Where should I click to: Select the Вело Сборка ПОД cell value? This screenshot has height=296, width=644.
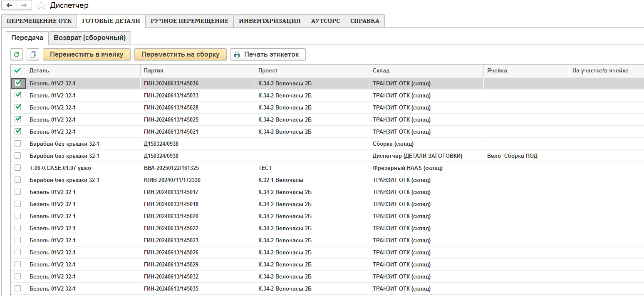(x=512, y=156)
